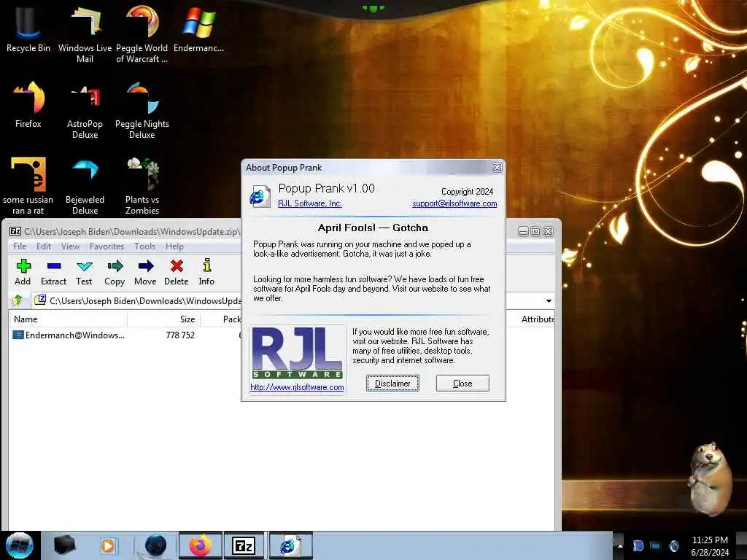Switch to Firefox in the taskbar
The width and height of the screenshot is (747, 560).
click(x=201, y=545)
